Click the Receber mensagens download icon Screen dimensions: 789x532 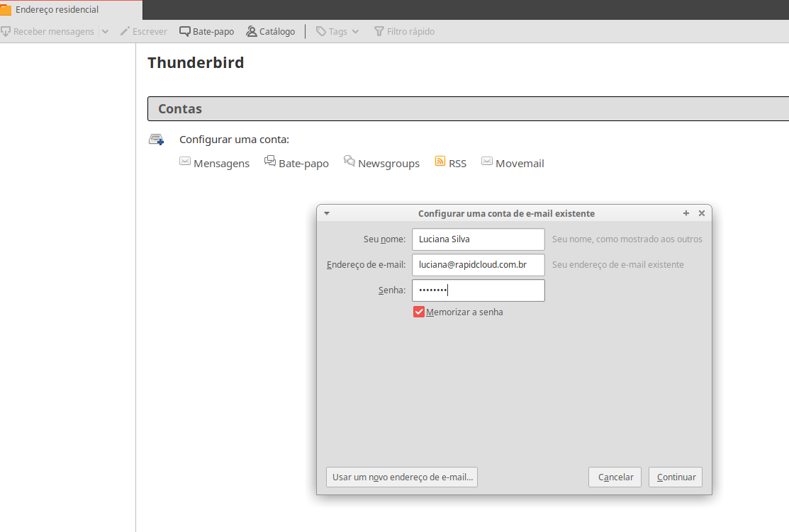(x=6, y=32)
